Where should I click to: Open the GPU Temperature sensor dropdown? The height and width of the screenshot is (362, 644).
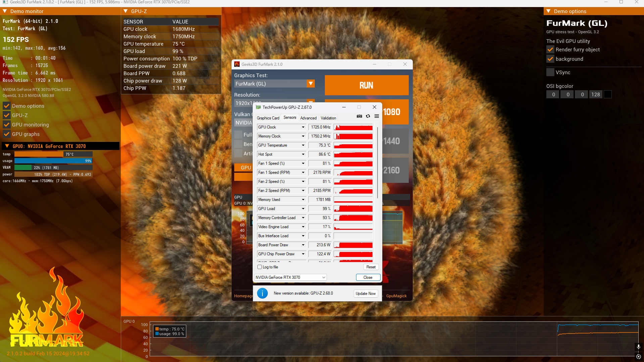(303, 145)
